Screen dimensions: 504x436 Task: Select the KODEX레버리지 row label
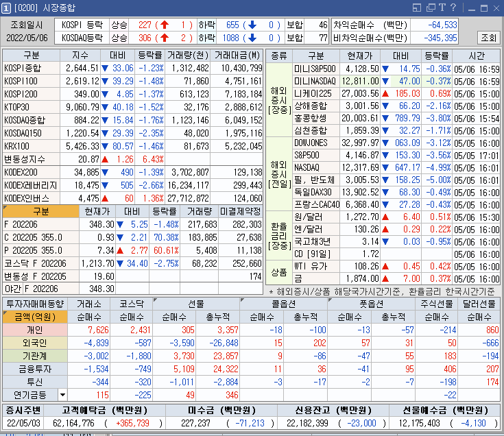(x=31, y=185)
